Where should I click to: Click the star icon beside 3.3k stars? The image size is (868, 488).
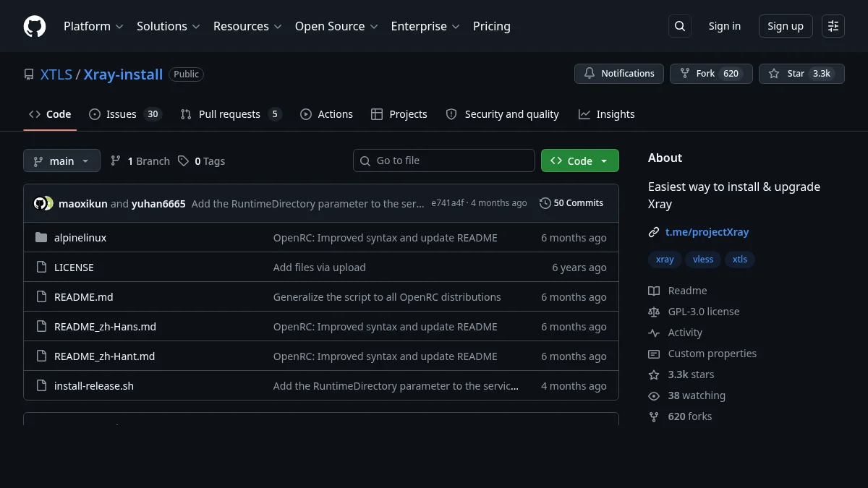(654, 374)
